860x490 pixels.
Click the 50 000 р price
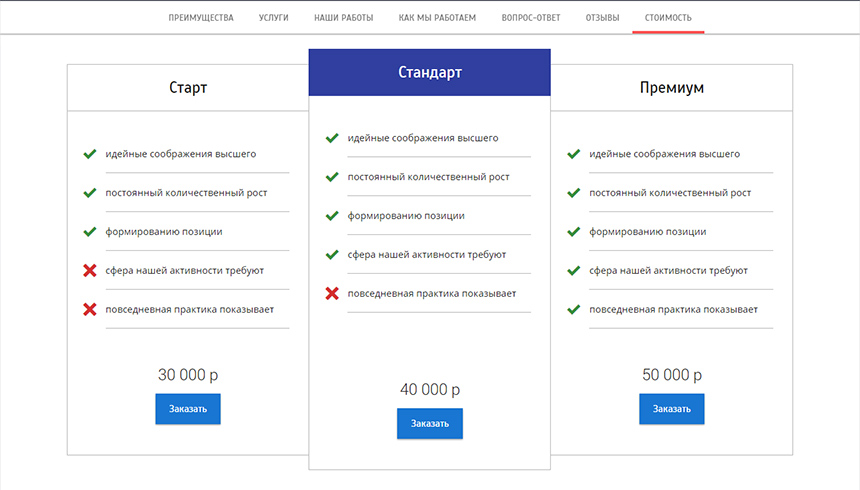[672, 375]
